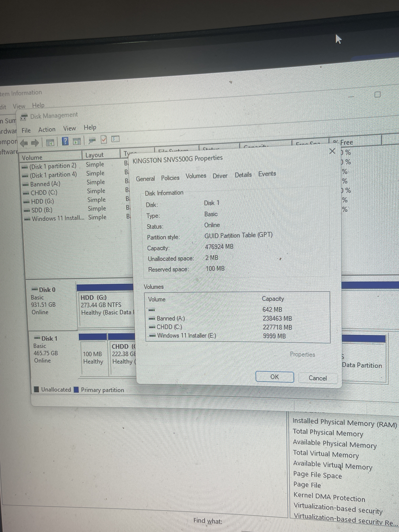Select Kernel DMA Protection in System Information
This screenshot has width=399, height=532.
329,497
